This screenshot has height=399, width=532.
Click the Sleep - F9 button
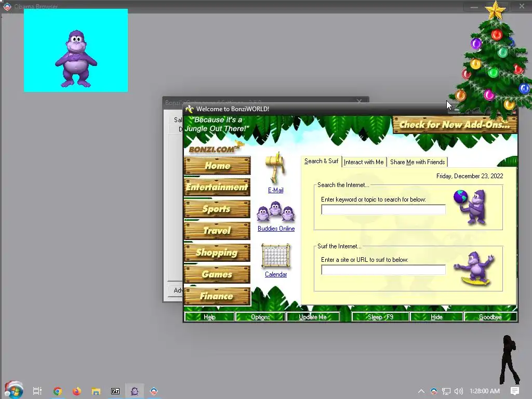point(380,317)
